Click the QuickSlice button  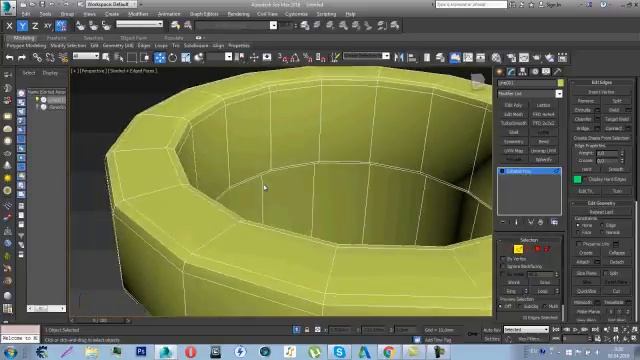[x=587, y=291]
